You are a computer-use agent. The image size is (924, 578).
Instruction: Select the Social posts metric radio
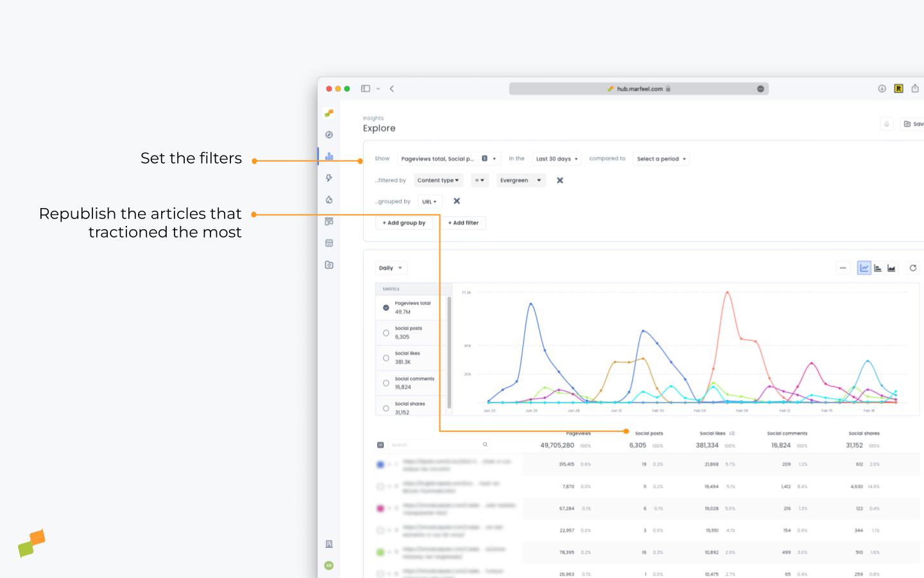[386, 333]
